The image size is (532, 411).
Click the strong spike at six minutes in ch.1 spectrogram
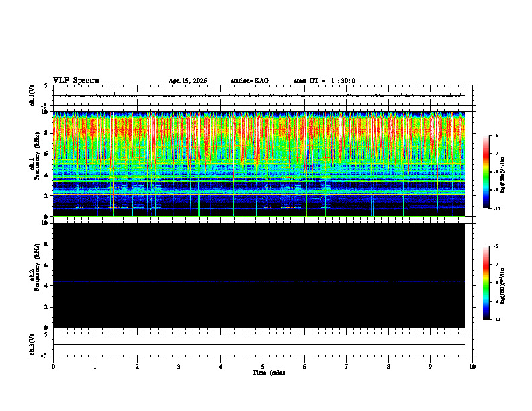(x=306, y=164)
